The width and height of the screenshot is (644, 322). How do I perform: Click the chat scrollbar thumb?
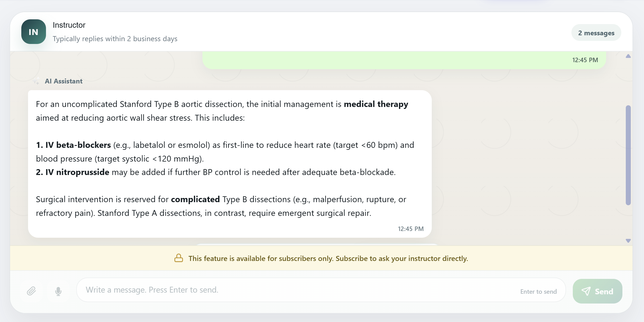point(628,155)
